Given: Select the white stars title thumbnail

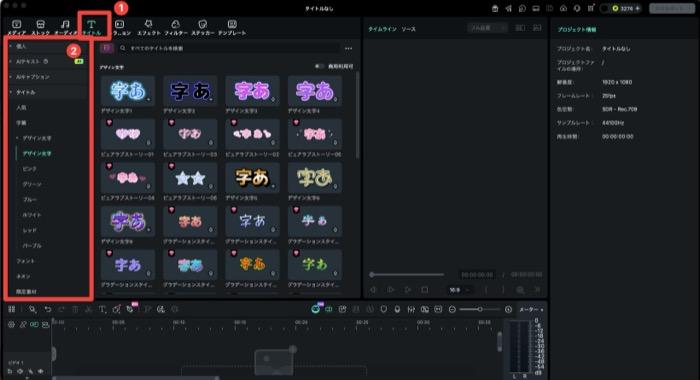Looking at the screenshot, I should tap(190, 178).
